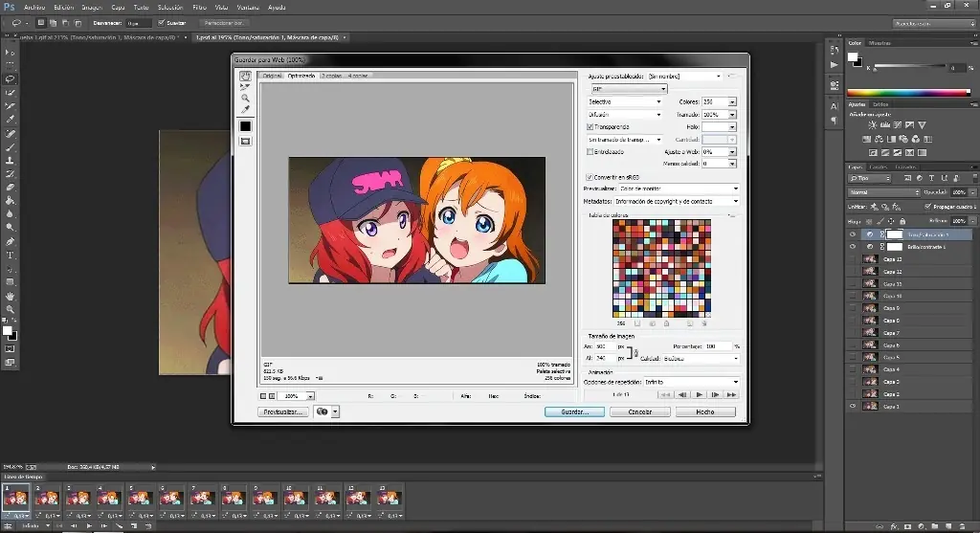The height and width of the screenshot is (533, 980).
Task: Toggle slices visibility button in dialog toolbar
Action: coord(245,141)
